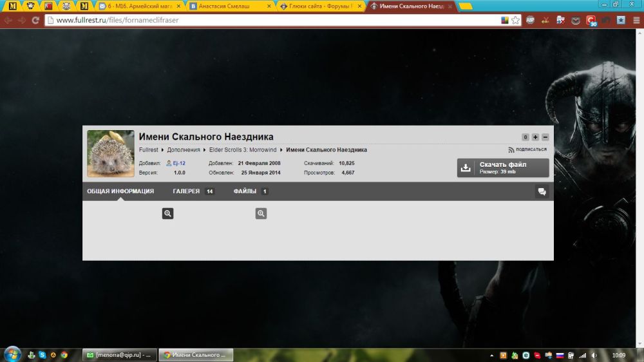
Task: Click the blue star extension icon
Action: pyautogui.click(x=621, y=20)
